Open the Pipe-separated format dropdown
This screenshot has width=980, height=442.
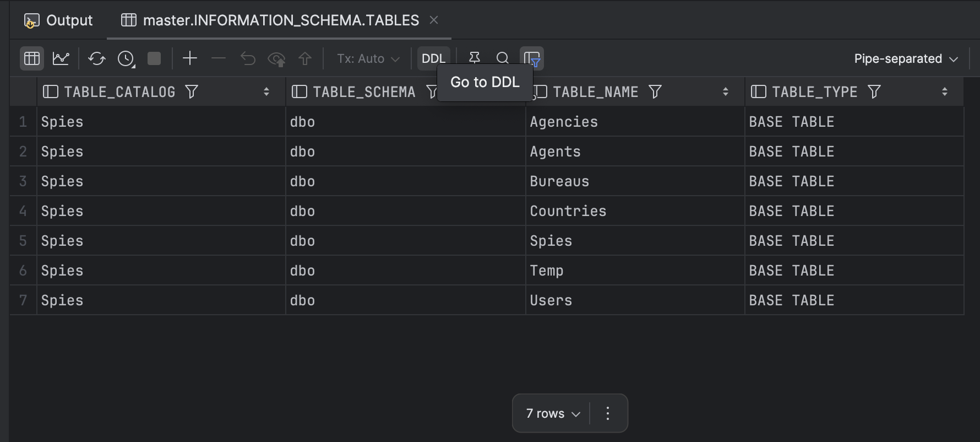click(906, 58)
